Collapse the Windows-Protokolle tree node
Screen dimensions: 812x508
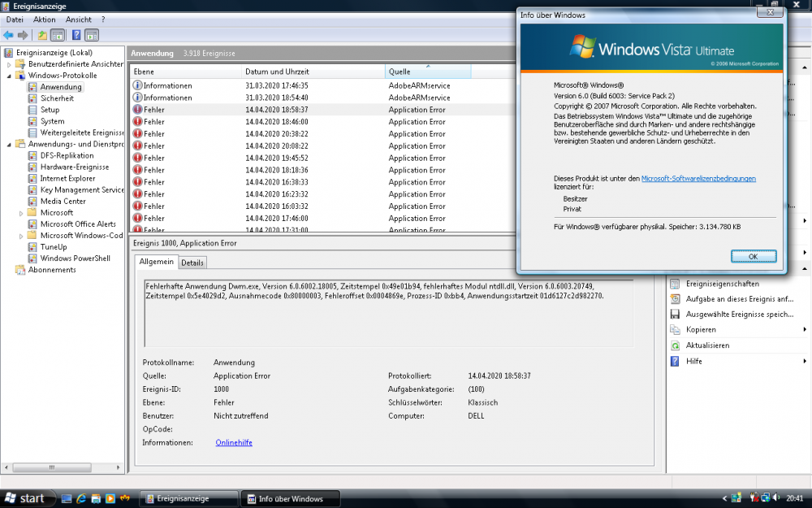coord(9,76)
